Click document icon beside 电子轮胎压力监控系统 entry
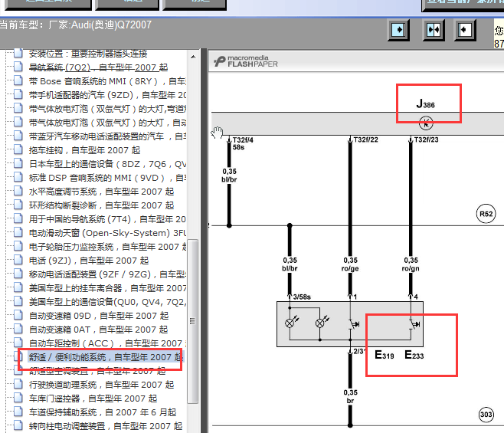Screen dimensions: 504x433 [x=18, y=247]
